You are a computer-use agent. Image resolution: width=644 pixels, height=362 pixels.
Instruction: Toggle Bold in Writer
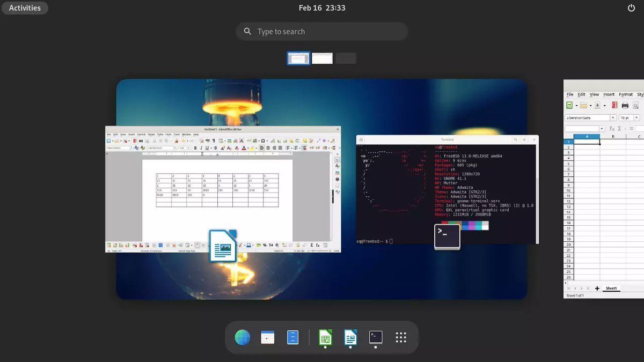(195, 148)
